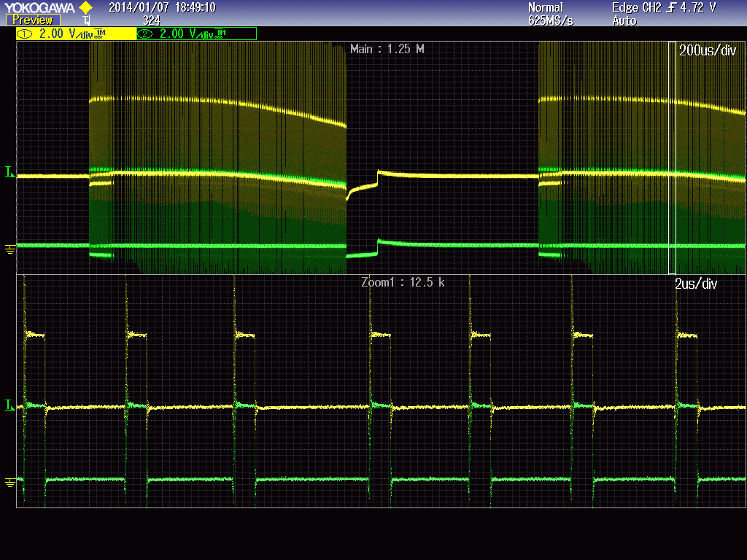Click the zoom box at right of main window
The width and height of the screenshot is (747, 560).
(x=672, y=157)
